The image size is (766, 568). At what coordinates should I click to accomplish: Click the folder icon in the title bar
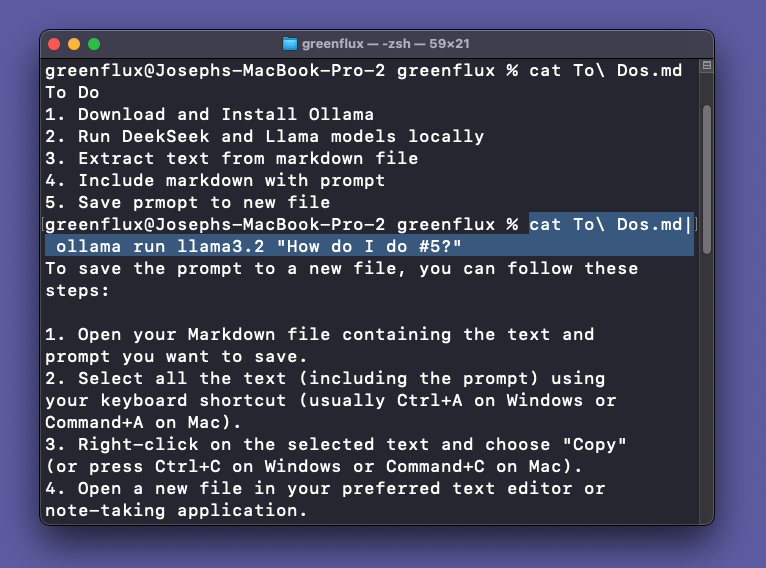coord(290,44)
